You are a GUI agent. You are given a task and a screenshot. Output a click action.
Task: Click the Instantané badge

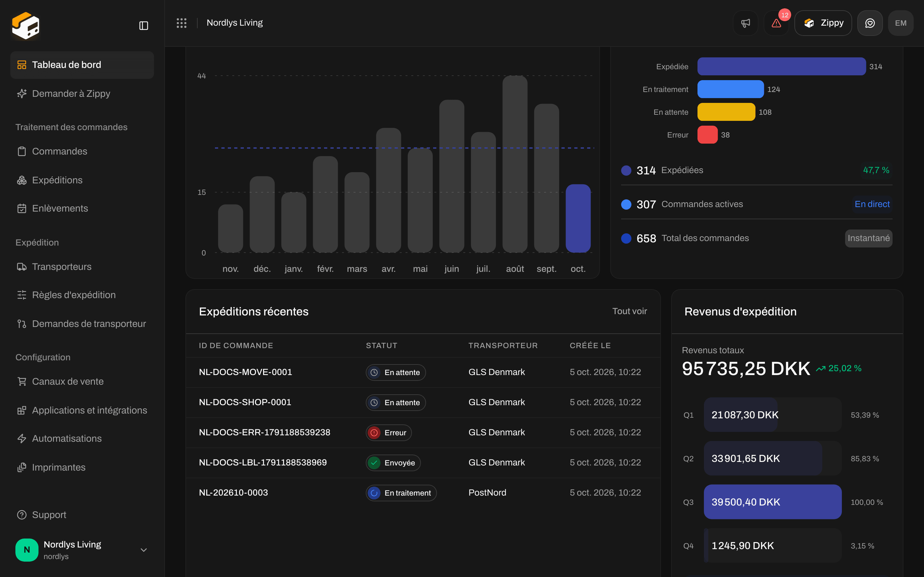[x=868, y=238]
